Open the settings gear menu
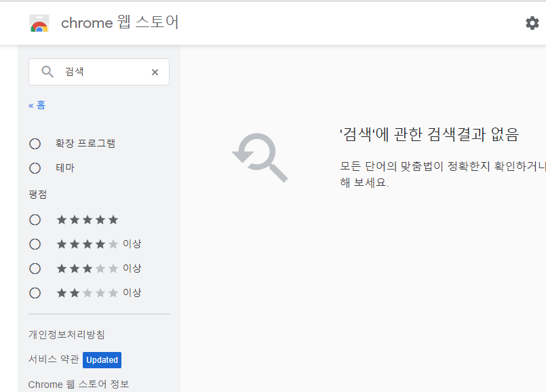The width and height of the screenshot is (546, 392). tap(532, 23)
